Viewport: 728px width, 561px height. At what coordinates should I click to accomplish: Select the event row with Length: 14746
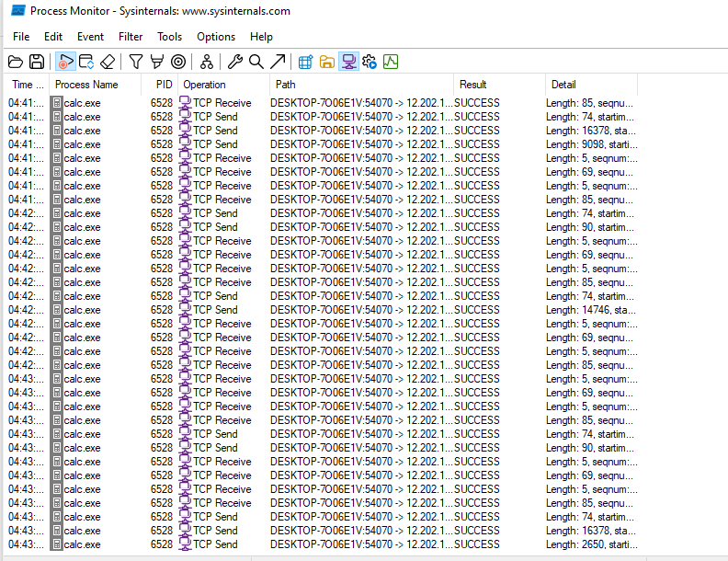click(322, 310)
